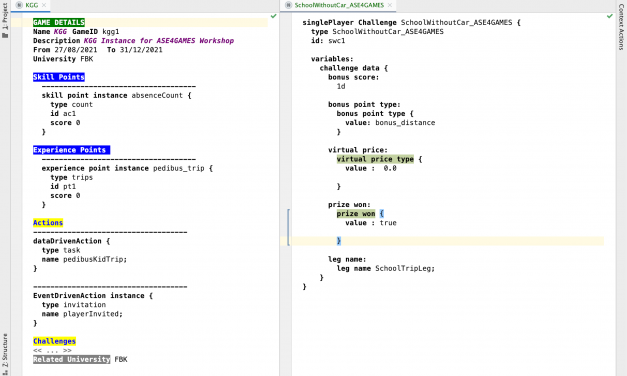Click the challenge id value swc1
Image resolution: width=627 pixels, height=376 pixels.
(337, 41)
